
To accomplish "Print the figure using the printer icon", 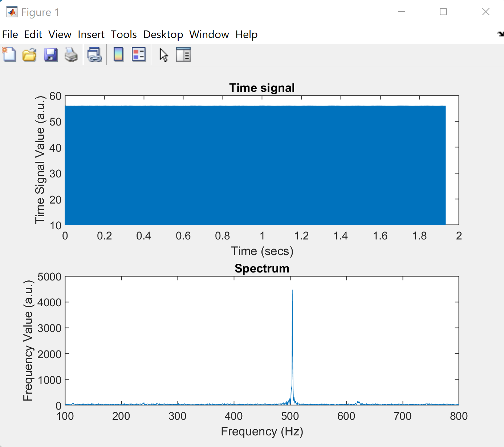I will click(x=71, y=55).
